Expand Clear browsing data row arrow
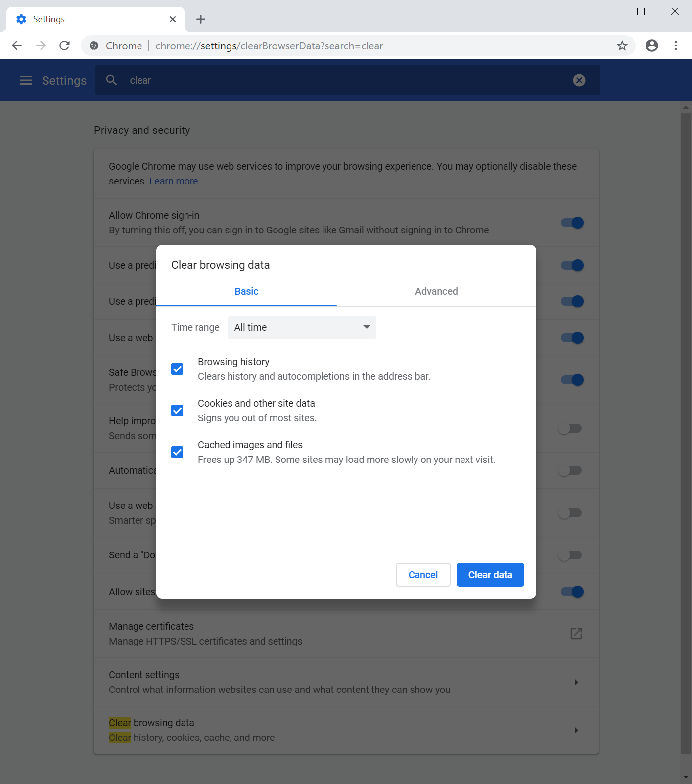Image resolution: width=692 pixels, height=784 pixels. [x=576, y=730]
